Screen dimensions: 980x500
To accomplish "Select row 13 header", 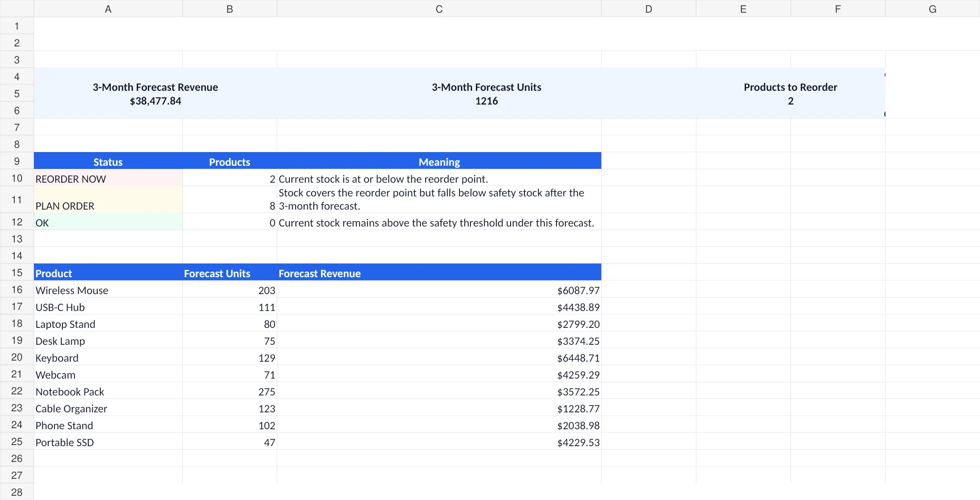I will [17, 239].
